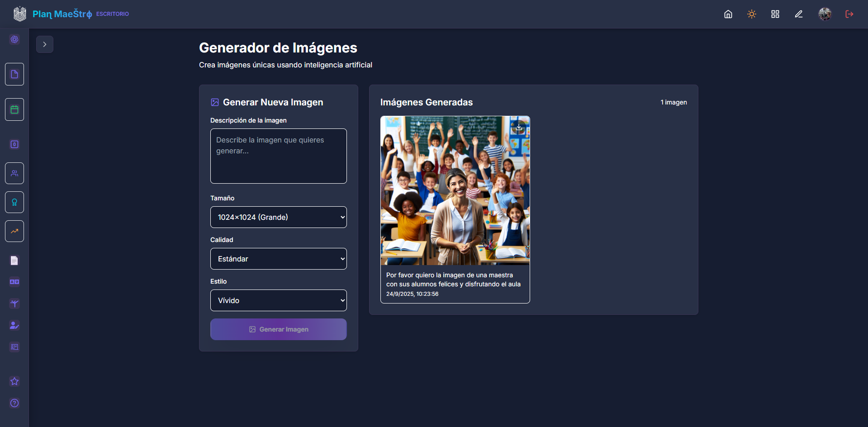Download the generated classroom image
The height and width of the screenshot is (427, 868).
coord(519,128)
